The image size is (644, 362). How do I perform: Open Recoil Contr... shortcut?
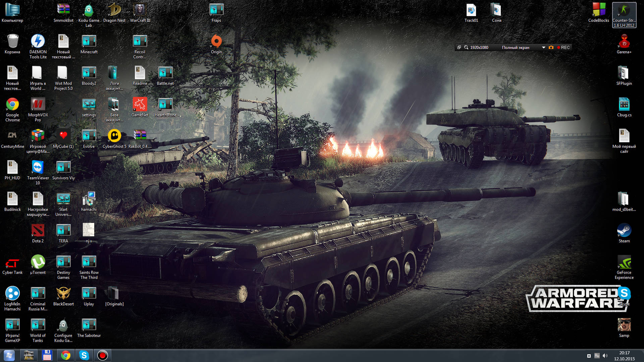coord(140,46)
